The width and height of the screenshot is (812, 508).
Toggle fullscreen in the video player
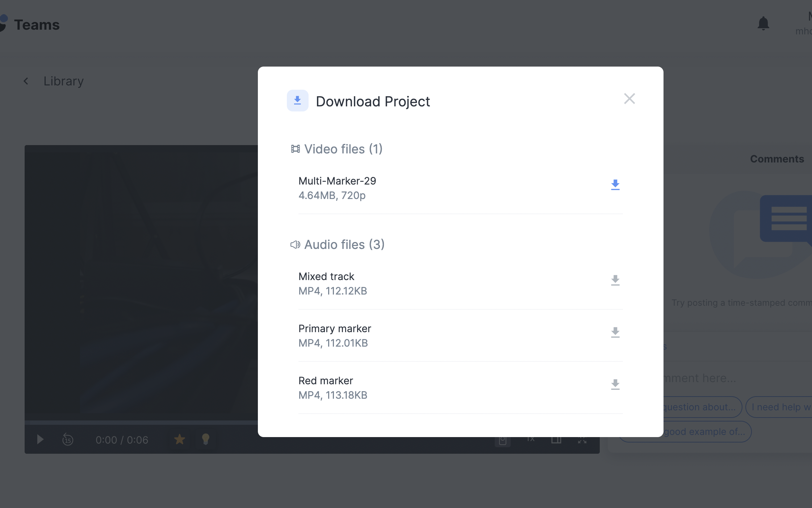pyautogui.click(x=582, y=440)
